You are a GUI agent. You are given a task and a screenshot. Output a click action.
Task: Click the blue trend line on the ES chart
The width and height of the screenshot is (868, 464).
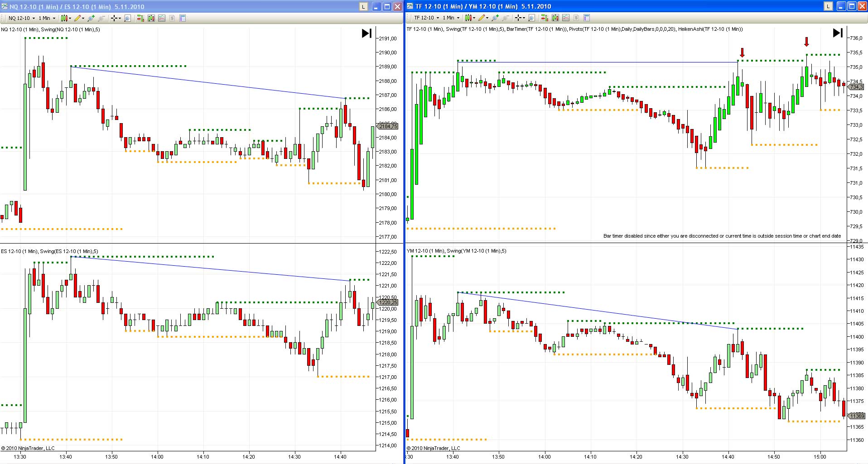tap(211, 269)
